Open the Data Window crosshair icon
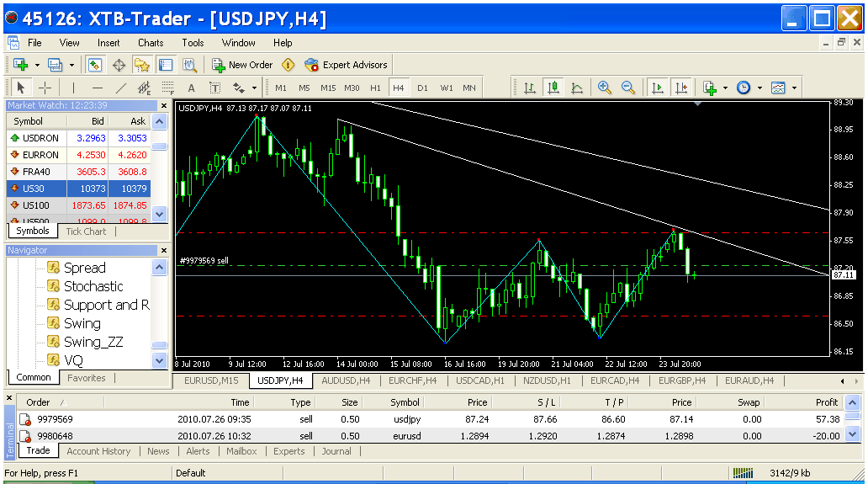Viewport: 868px width, 484px height. (119, 65)
